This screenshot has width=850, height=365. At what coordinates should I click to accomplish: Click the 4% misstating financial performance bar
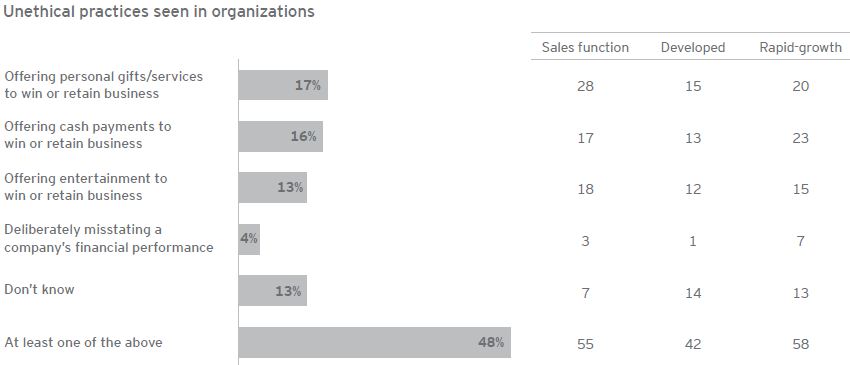tap(249, 239)
